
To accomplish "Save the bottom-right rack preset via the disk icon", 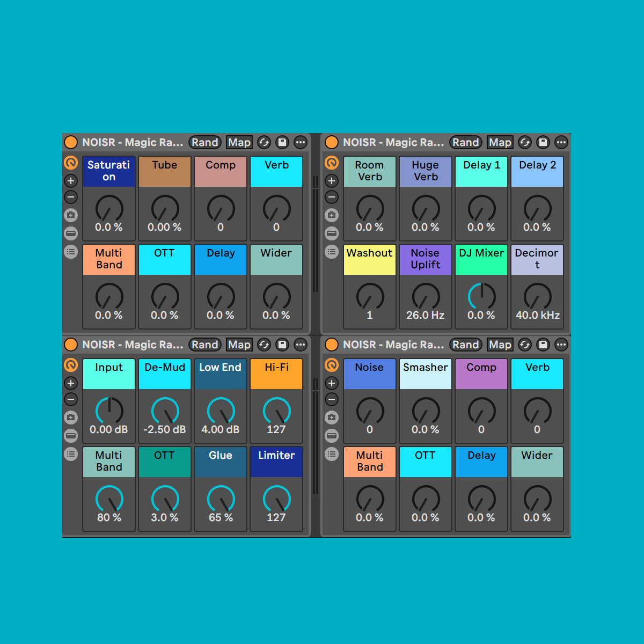I will [x=543, y=345].
